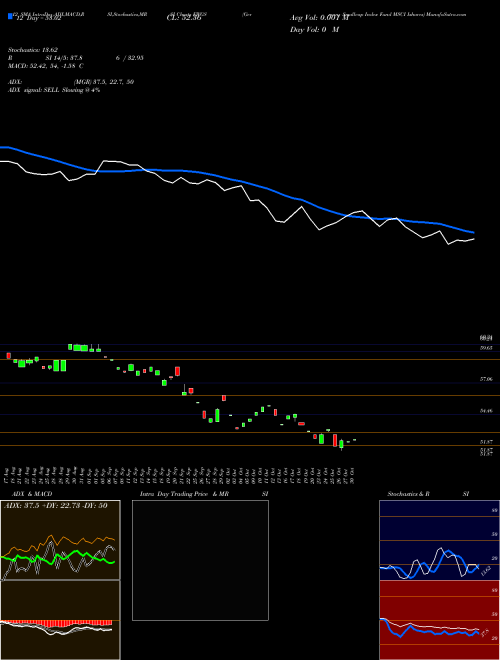Click the 57.06 price axis label

(487, 379)
